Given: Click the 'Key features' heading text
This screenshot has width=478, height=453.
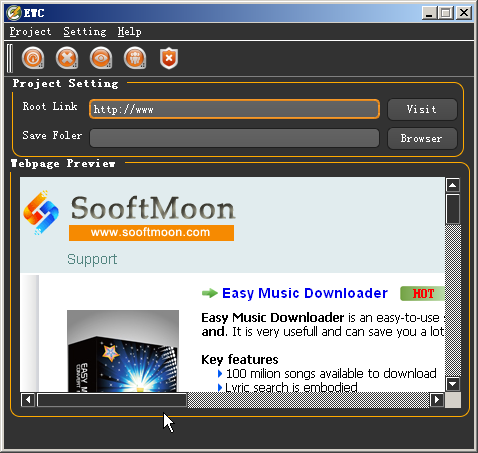Looking at the screenshot, I should pyautogui.click(x=240, y=360).
